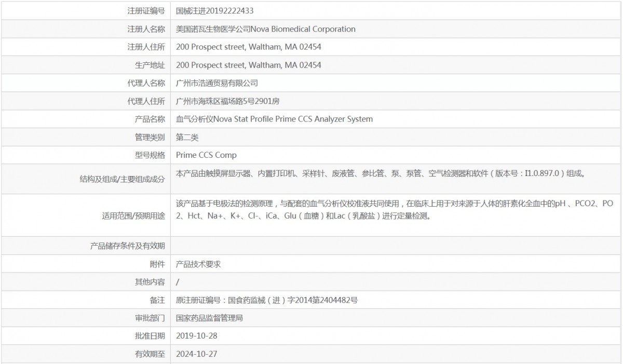This screenshot has width=623, height=364.
Task: Select the address in the 注册人住所 row
Action: tap(249, 47)
